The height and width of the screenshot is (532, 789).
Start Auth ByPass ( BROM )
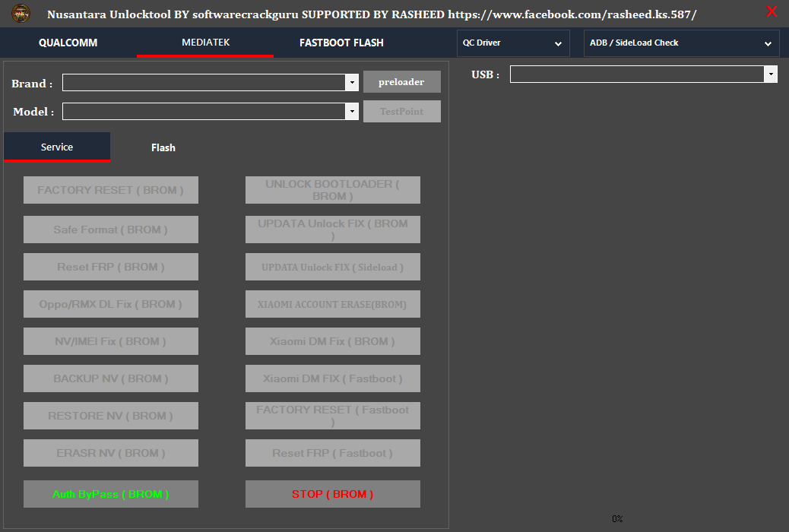coord(110,494)
